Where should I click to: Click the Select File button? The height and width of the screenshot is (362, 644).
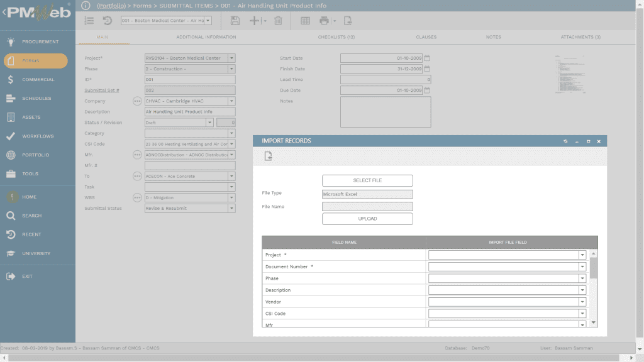367,180
